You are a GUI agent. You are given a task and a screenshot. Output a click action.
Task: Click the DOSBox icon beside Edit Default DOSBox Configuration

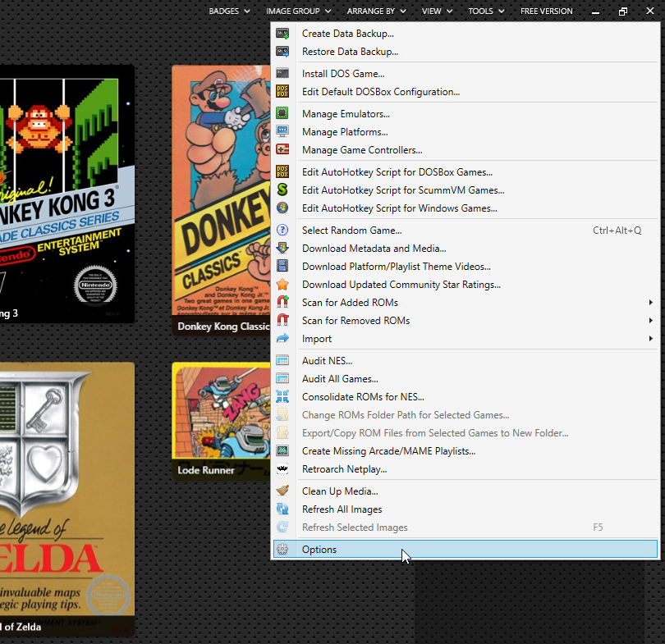pyautogui.click(x=282, y=92)
